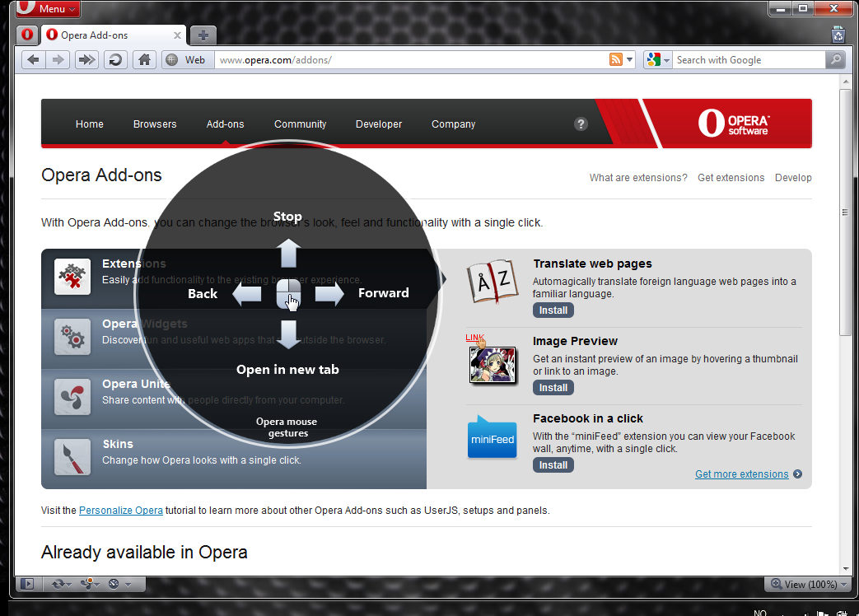Viewport: 859px width, 616px height.
Task: Click the pinned Opera tab icon
Action: [x=27, y=35]
